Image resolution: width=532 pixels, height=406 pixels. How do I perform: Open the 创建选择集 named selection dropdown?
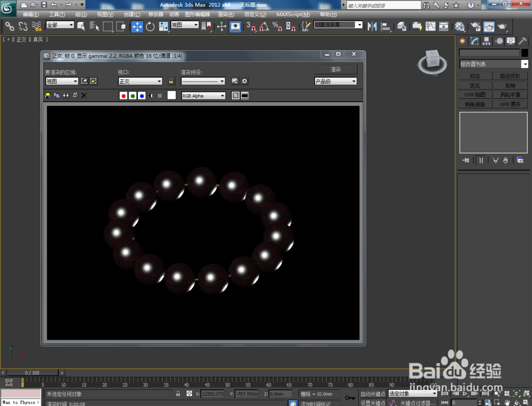(x=338, y=25)
